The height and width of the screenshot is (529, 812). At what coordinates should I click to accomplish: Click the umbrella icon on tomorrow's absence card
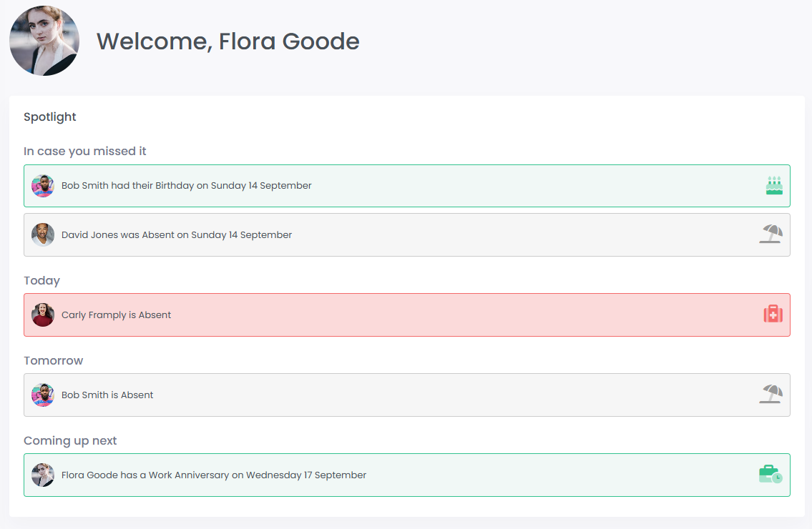point(771,394)
